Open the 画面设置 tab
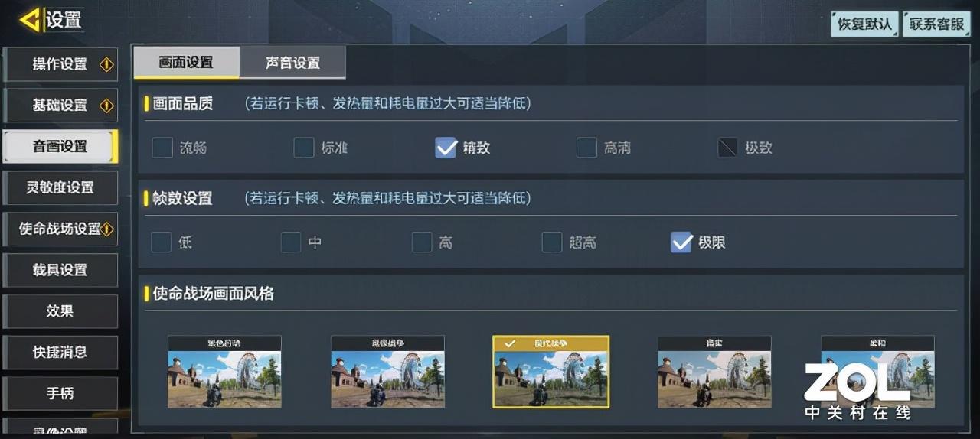 186,63
